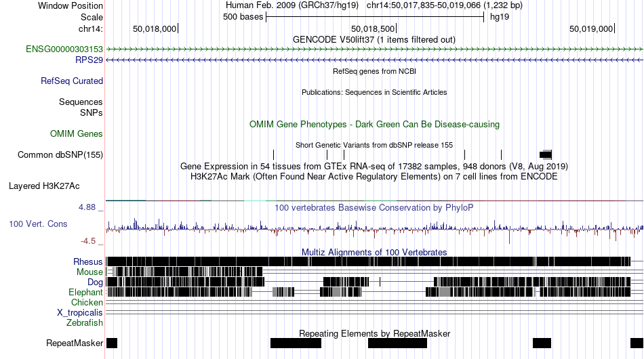Click the Chicken alignment label
The height and width of the screenshot is (359, 644).
(87, 302)
